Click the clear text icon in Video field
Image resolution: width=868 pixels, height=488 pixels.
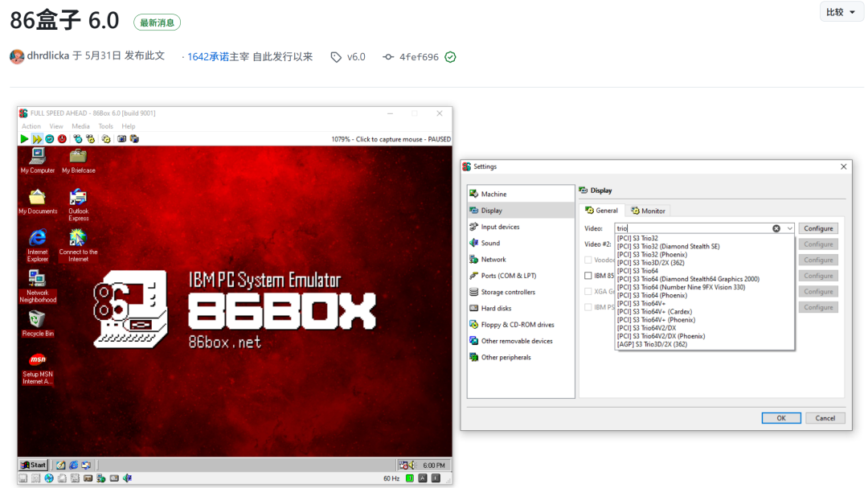(x=776, y=228)
